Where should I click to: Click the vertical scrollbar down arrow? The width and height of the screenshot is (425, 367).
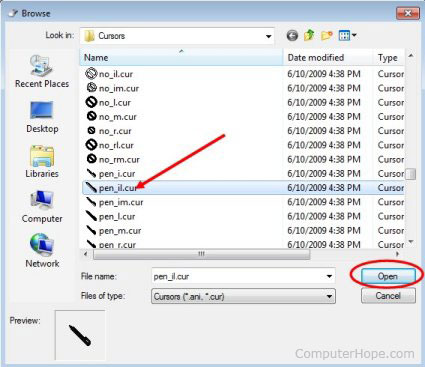(411, 242)
